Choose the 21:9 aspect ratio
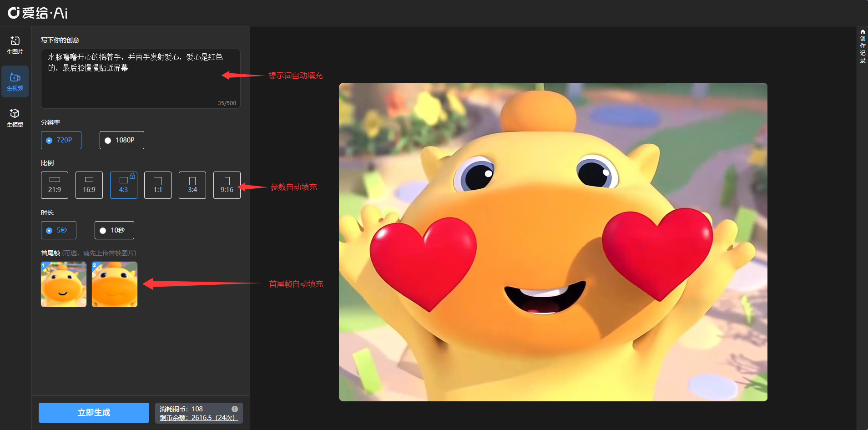This screenshot has width=868, height=430. click(55, 185)
